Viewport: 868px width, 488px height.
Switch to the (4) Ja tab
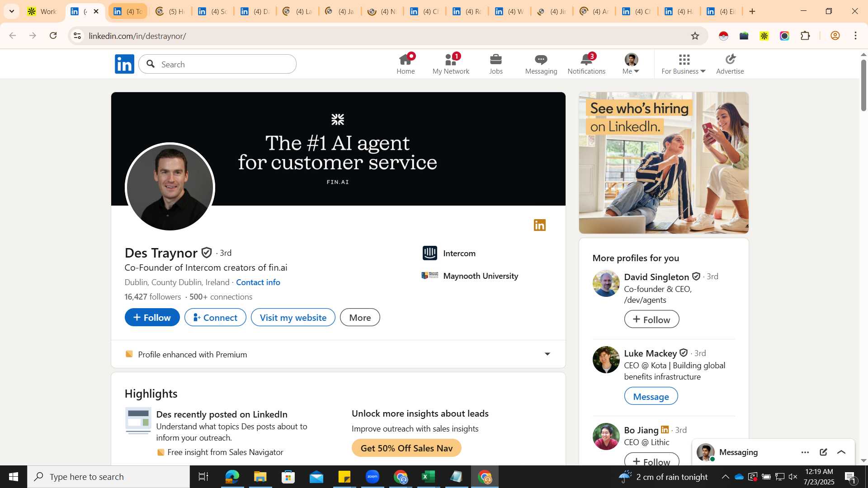click(x=340, y=11)
